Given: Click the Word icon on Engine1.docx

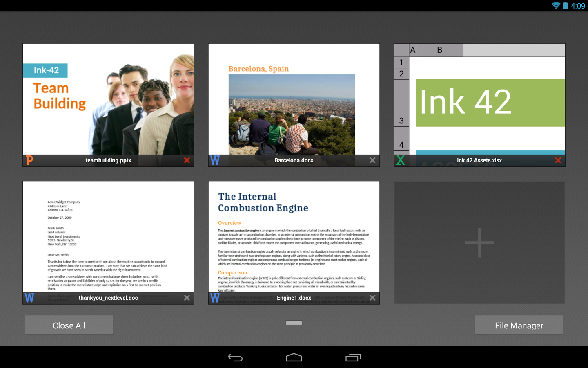Looking at the screenshot, I should (215, 298).
